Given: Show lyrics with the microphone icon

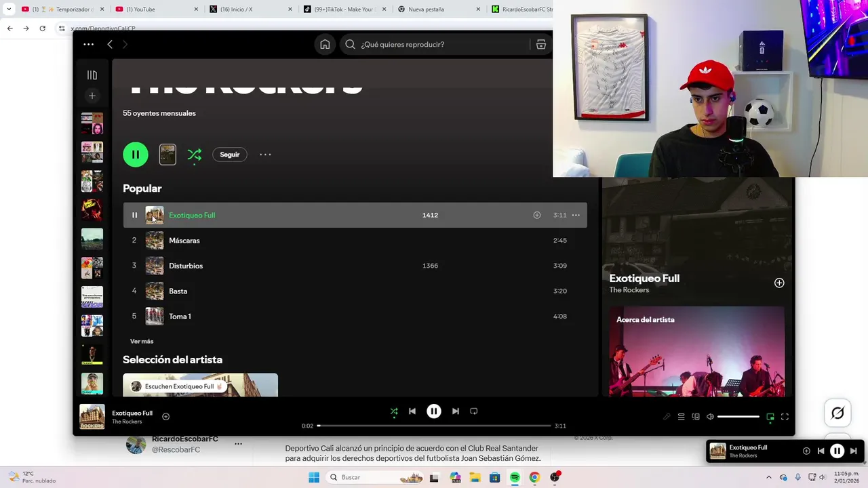Looking at the screenshot, I should (667, 417).
